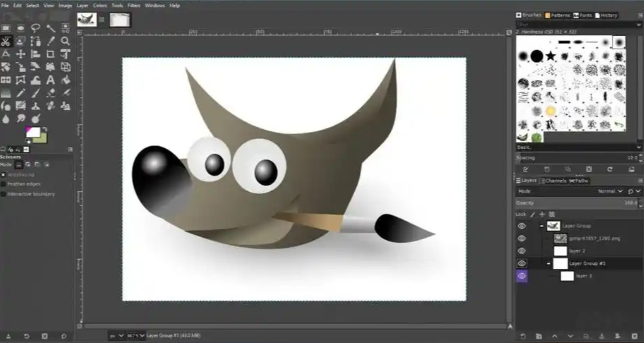Screen dimensions: 644x343
Task: Open the Filters menu
Action: click(133, 5)
